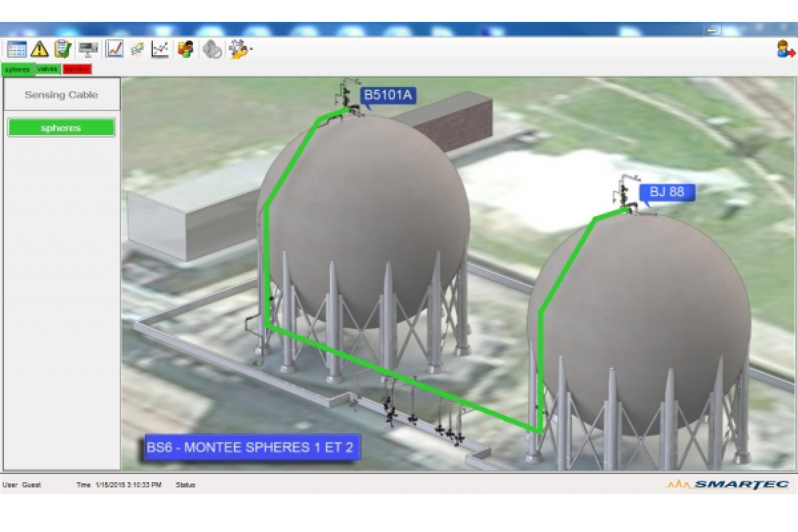The image size is (798, 532).
Task: Open the data table view icon
Action: 17,49
